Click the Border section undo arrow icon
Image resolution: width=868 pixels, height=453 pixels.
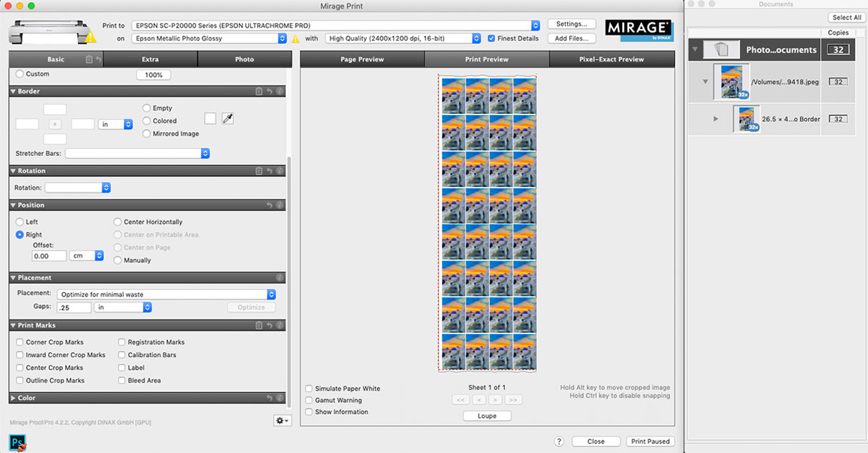tap(270, 92)
